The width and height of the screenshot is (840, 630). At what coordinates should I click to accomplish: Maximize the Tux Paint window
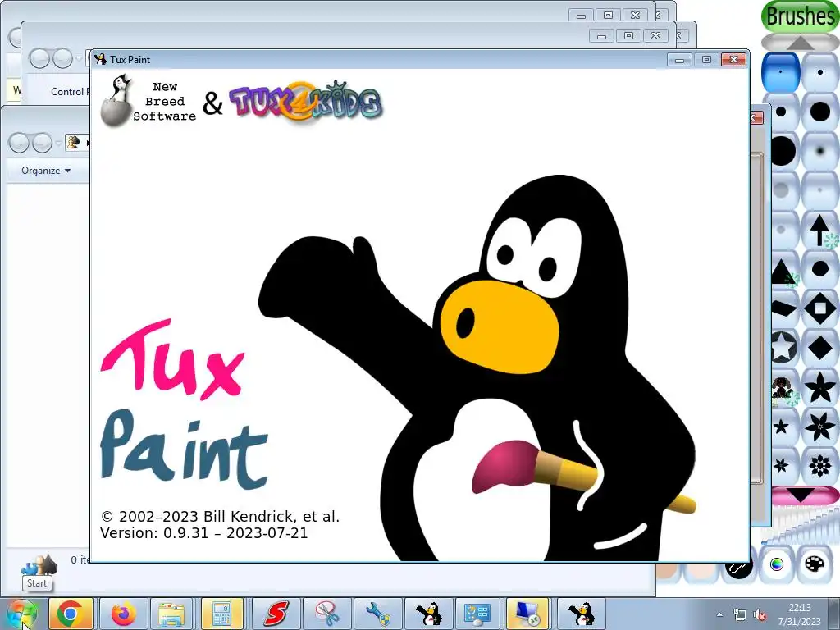pos(706,59)
